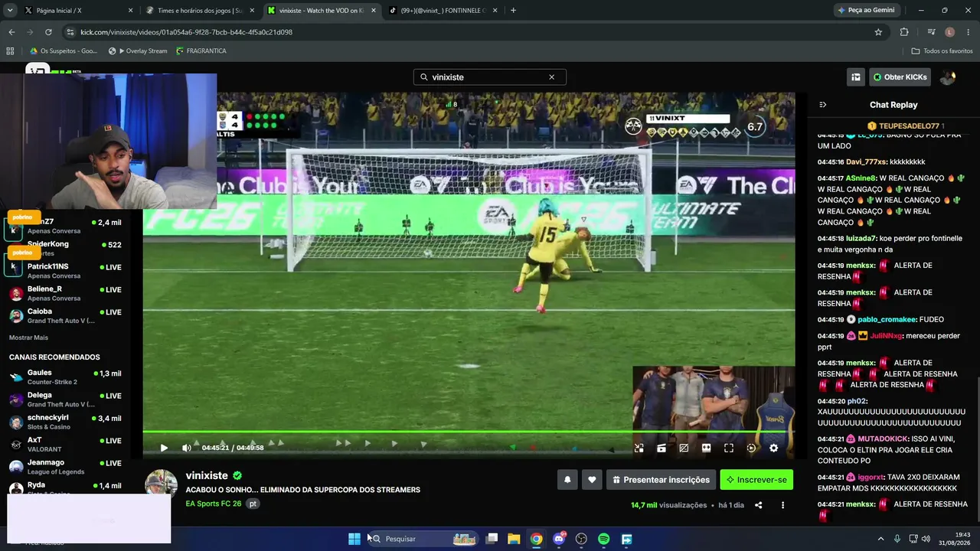
Task: Clear the vinixiste search text
Action: click(551, 77)
